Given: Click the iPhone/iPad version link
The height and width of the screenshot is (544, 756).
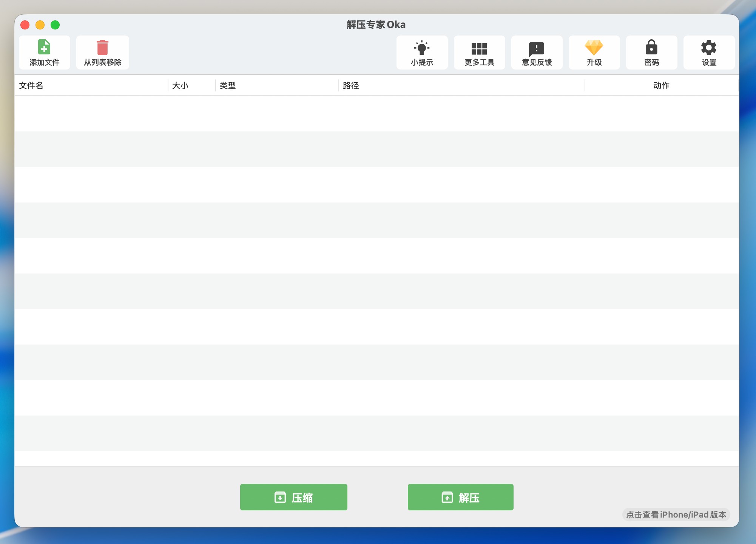Looking at the screenshot, I should (676, 515).
